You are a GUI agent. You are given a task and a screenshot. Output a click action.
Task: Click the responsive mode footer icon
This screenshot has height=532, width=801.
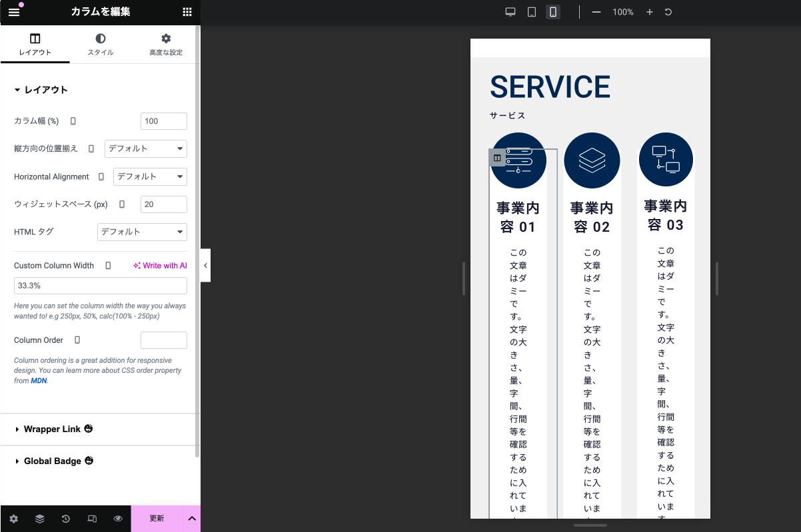[92, 519]
